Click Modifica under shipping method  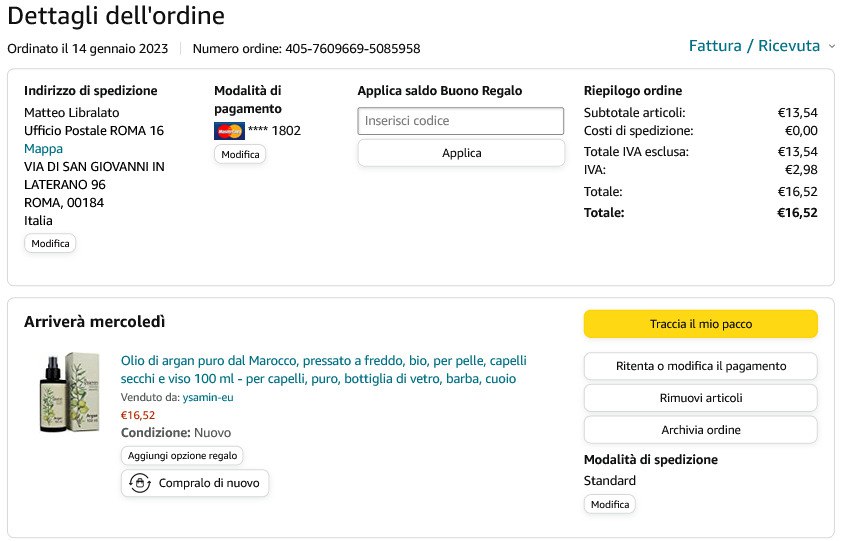(610, 505)
